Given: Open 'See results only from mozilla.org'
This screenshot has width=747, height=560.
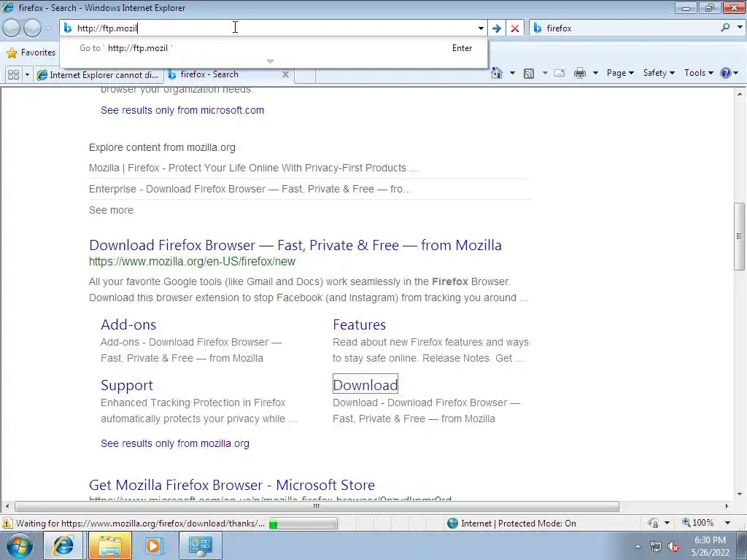Looking at the screenshot, I should (175, 443).
